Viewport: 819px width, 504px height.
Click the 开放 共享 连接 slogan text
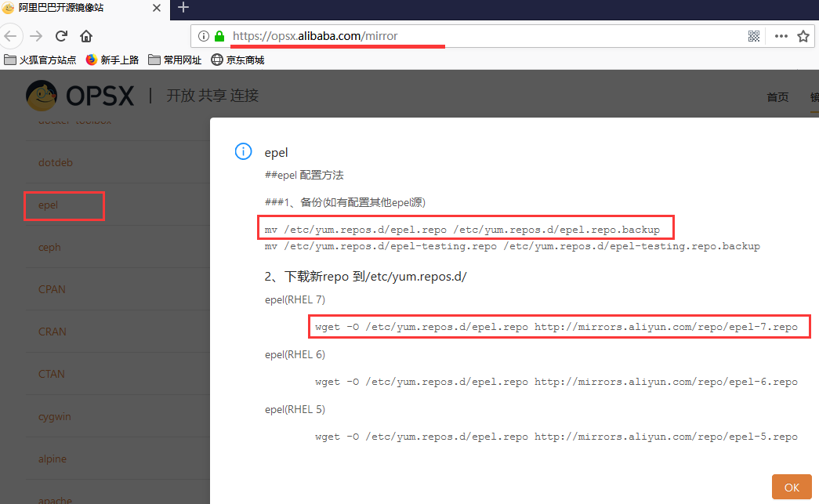(x=212, y=96)
